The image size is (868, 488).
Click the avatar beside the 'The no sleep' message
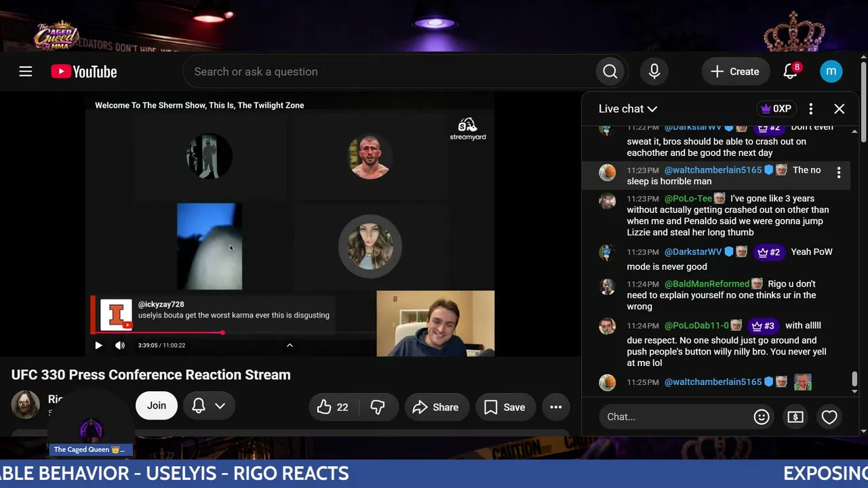click(x=608, y=173)
